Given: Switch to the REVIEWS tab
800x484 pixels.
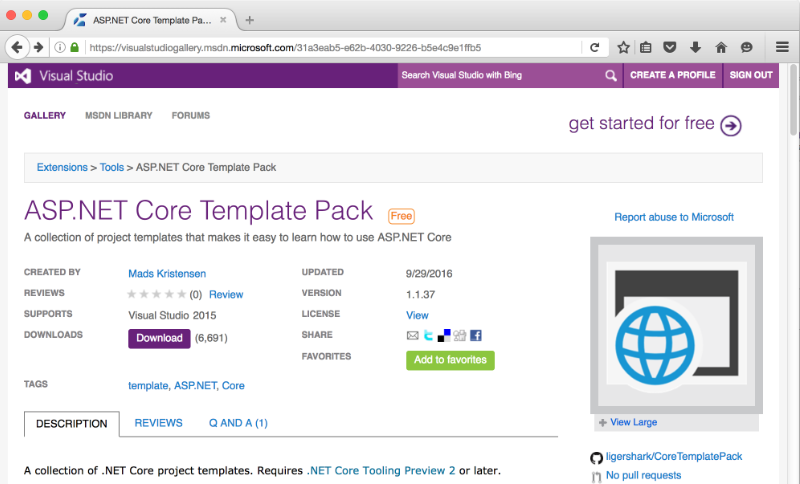Looking at the screenshot, I should (158, 423).
